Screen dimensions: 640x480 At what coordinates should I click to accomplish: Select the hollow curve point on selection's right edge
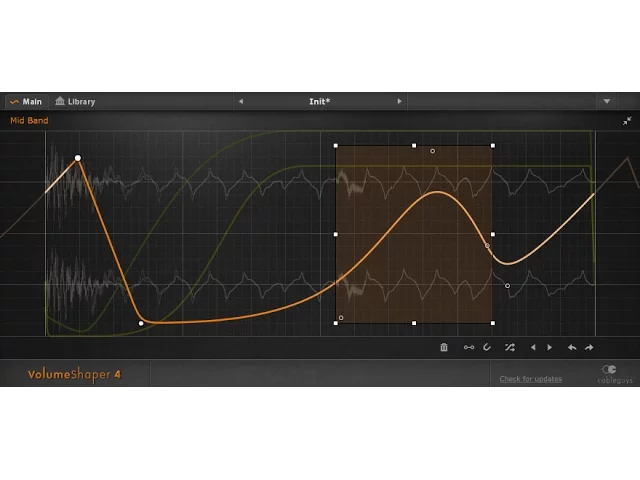point(487,246)
